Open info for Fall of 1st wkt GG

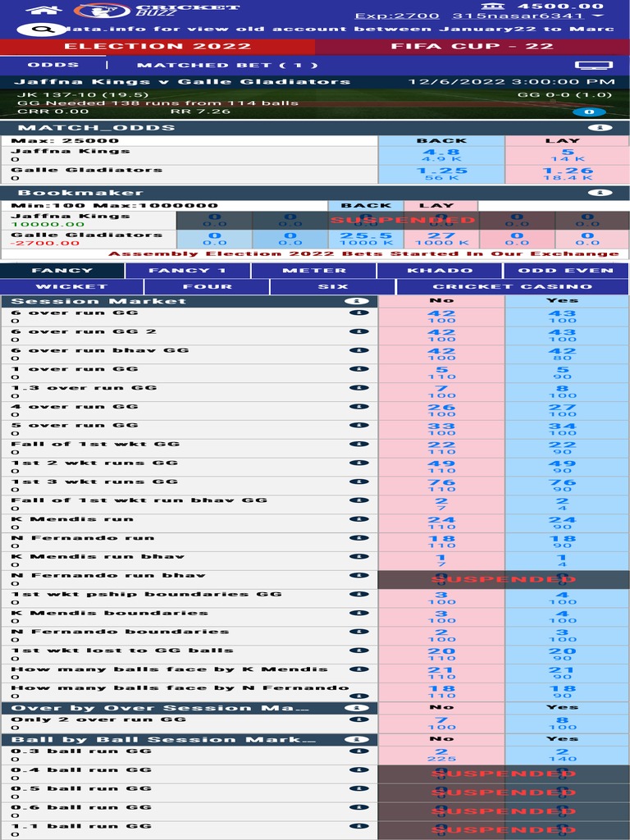click(x=359, y=444)
